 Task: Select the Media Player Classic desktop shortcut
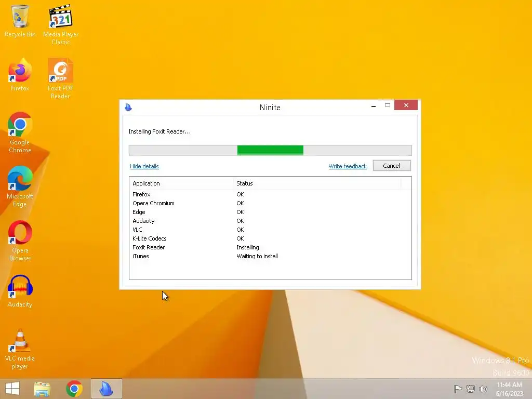[x=61, y=24]
